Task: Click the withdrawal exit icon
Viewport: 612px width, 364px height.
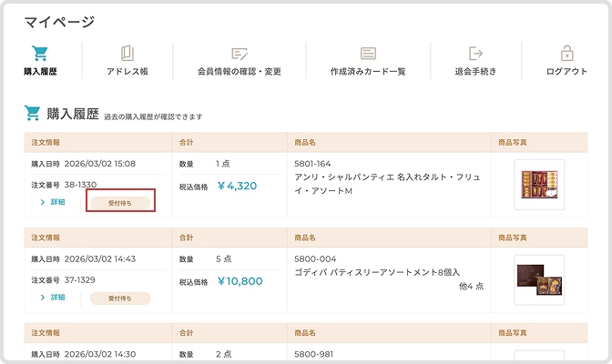Action: [475, 53]
